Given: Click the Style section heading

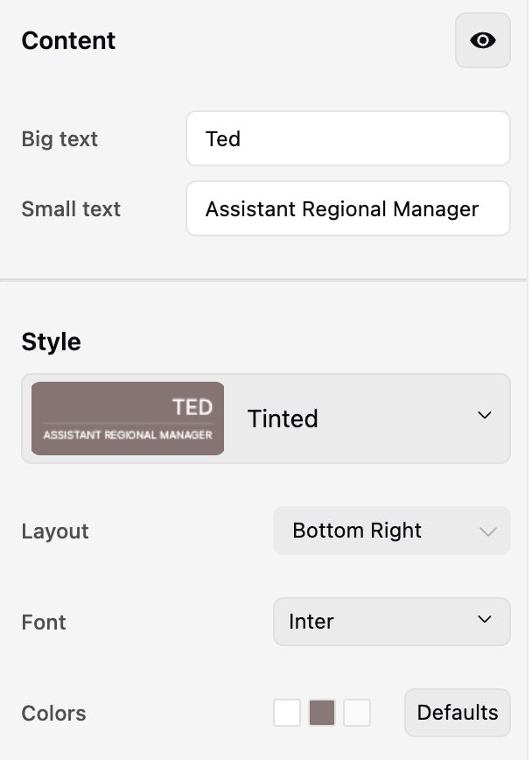Looking at the screenshot, I should pos(51,341).
